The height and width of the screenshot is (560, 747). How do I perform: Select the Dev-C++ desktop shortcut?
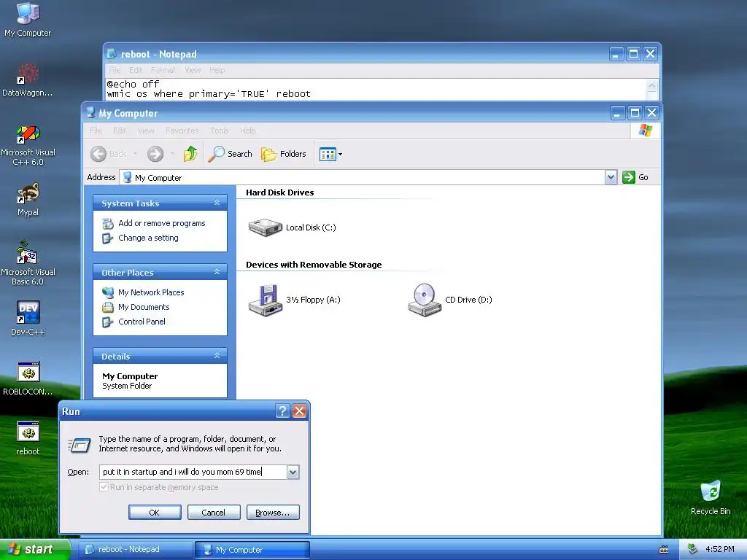click(28, 319)
